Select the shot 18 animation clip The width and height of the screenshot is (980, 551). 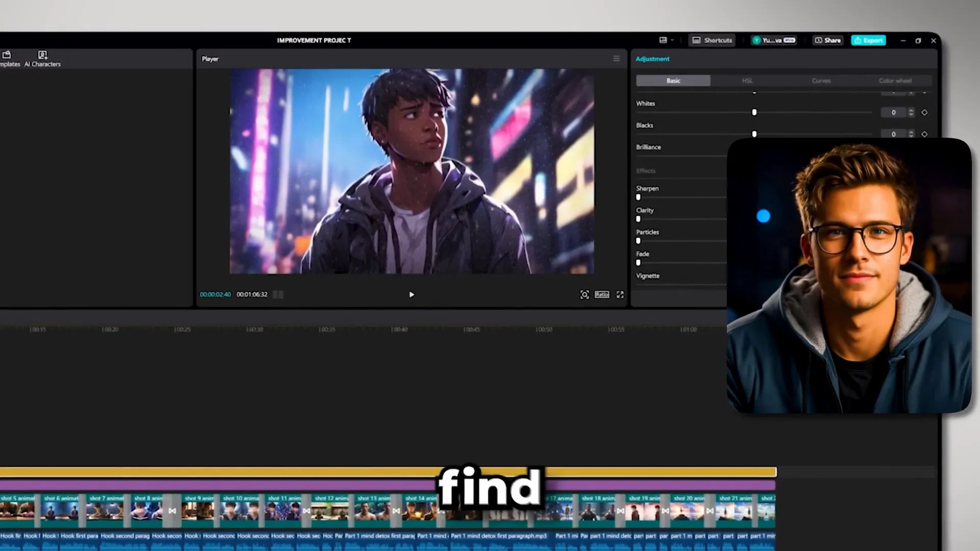point(597,510)
